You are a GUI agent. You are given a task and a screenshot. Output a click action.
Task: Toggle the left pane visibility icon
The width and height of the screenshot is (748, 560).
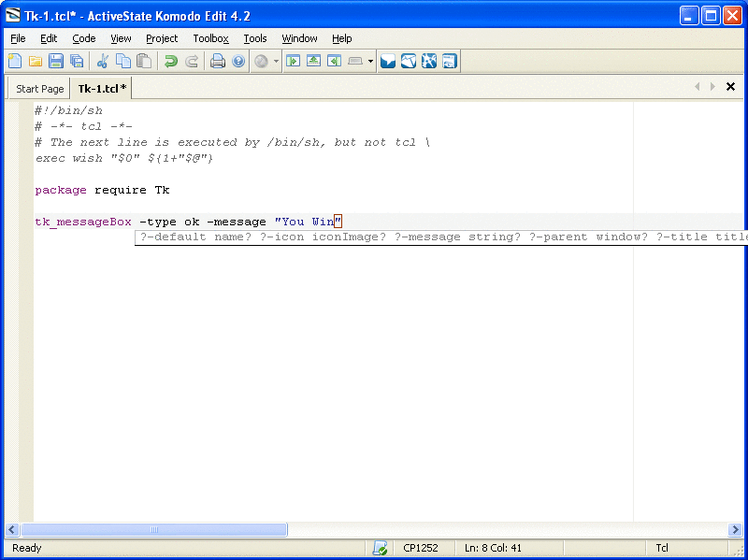click(293, 62)
